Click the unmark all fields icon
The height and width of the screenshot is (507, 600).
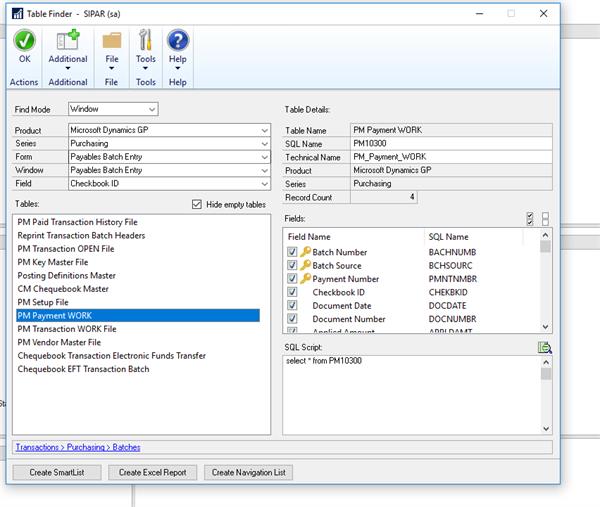(x=545, y=218)
